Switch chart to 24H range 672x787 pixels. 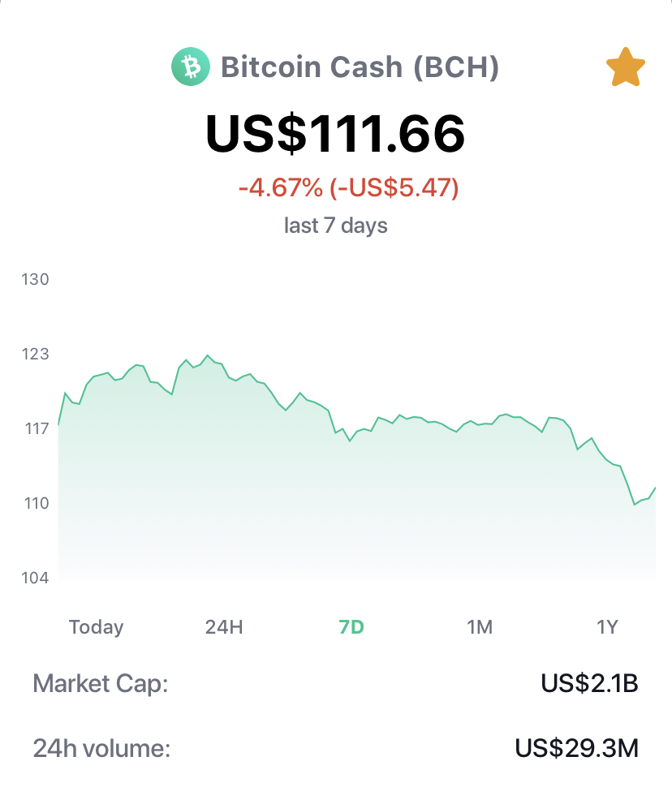click(224, 627)
